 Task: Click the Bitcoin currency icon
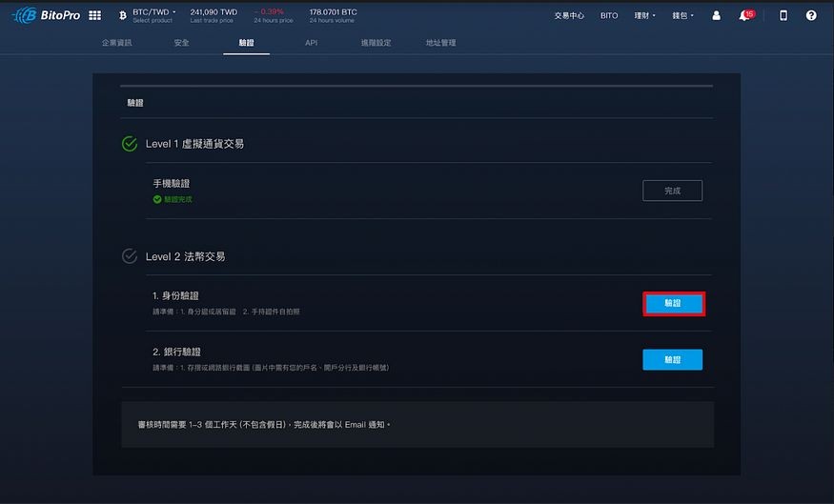123,15
